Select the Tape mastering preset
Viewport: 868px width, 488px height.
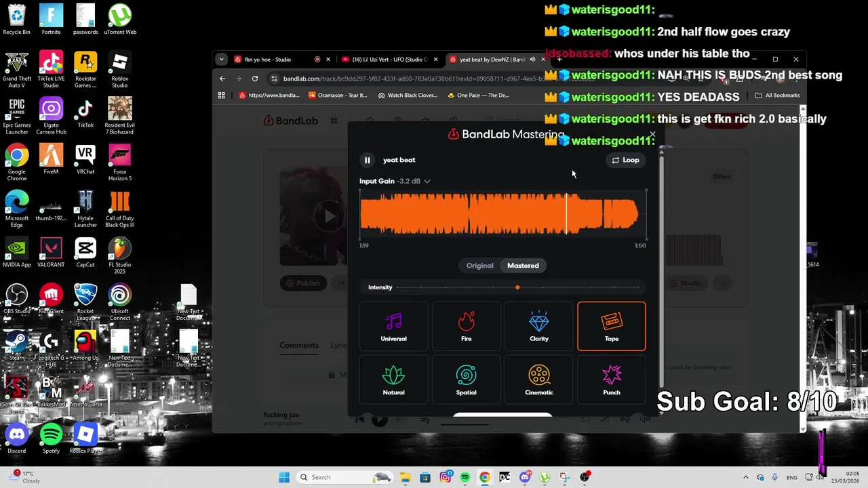[x=611, y=326]
